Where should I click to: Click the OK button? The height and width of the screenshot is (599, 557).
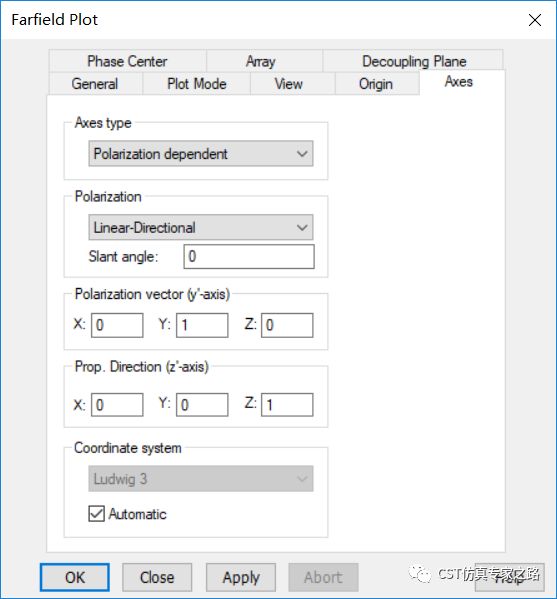[75, 577]
